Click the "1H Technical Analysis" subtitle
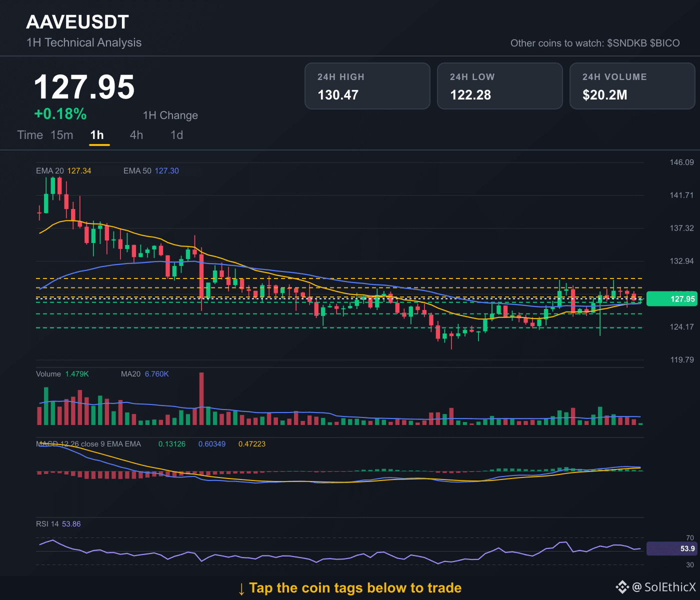This screenshot has height=600, width=700. click(x=84, y=42)
